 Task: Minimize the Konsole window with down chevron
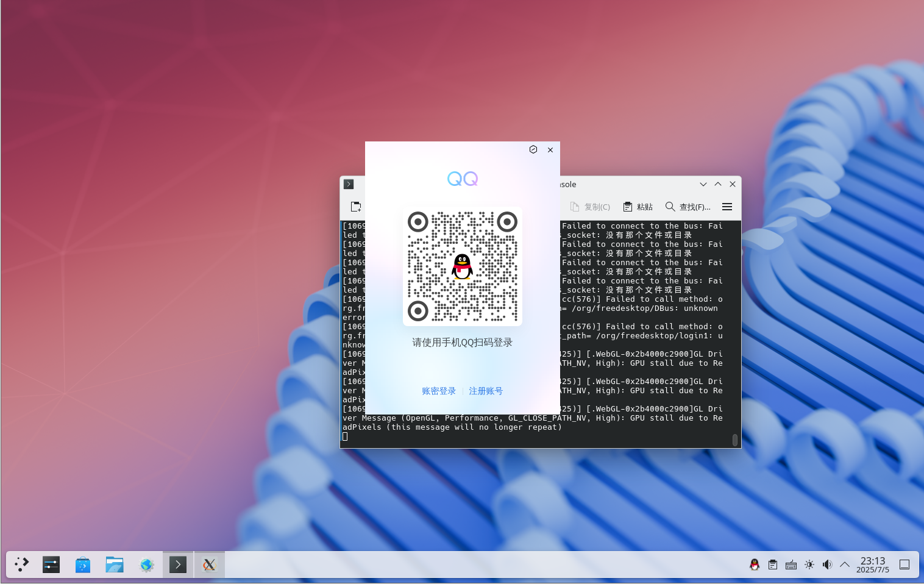click(x=703, y=184)
